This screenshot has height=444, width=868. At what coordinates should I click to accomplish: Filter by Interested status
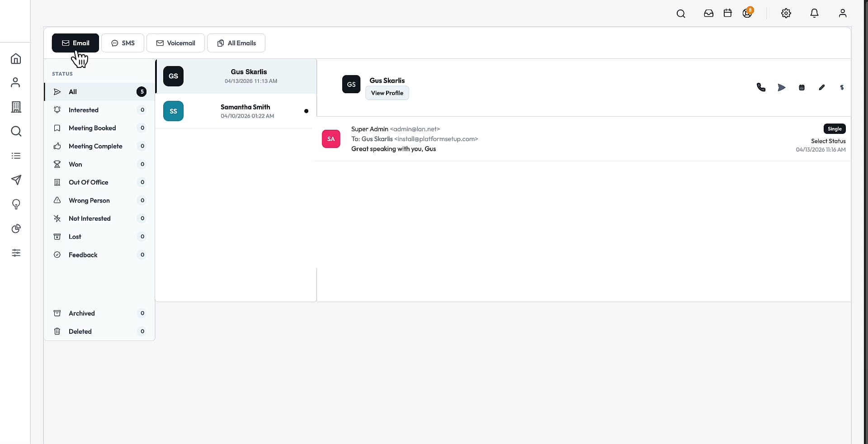pos(99,110)
